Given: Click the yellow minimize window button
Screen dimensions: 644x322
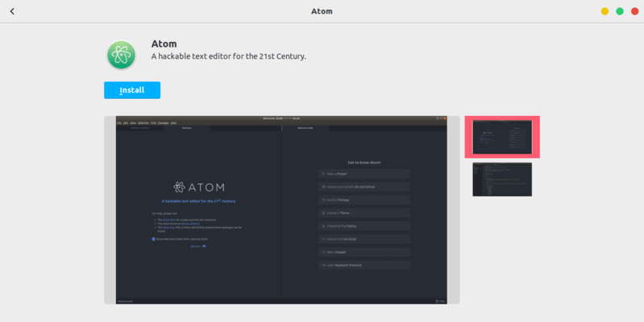Looking at the screenshot, I should (605, 11).
